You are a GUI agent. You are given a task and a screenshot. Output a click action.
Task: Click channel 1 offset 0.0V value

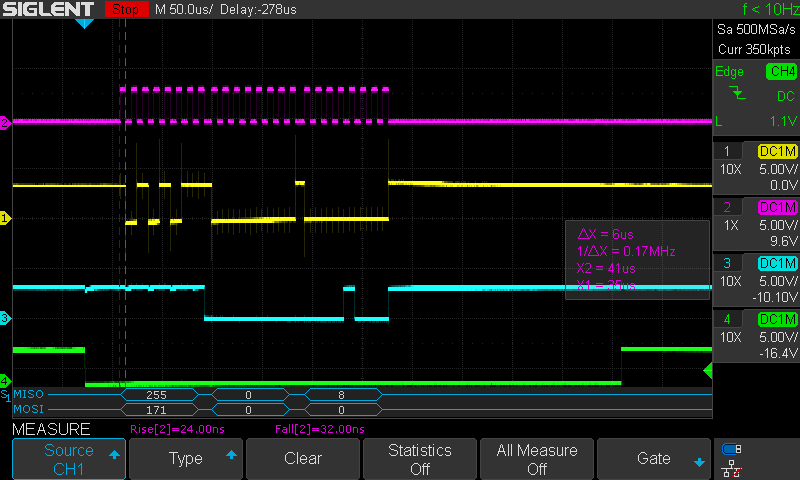tap(783, 185)
